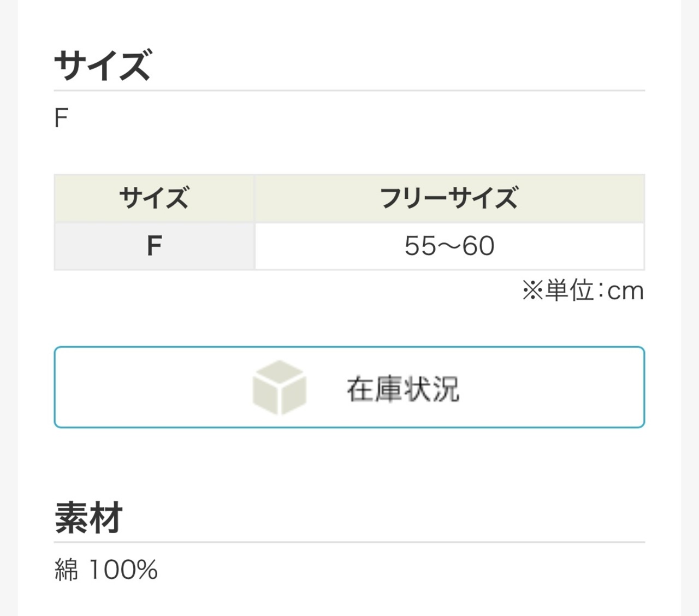Click the box icon beside 在庫状況
This screenshot has height=616, width=699.
click(x=279, y=388)
